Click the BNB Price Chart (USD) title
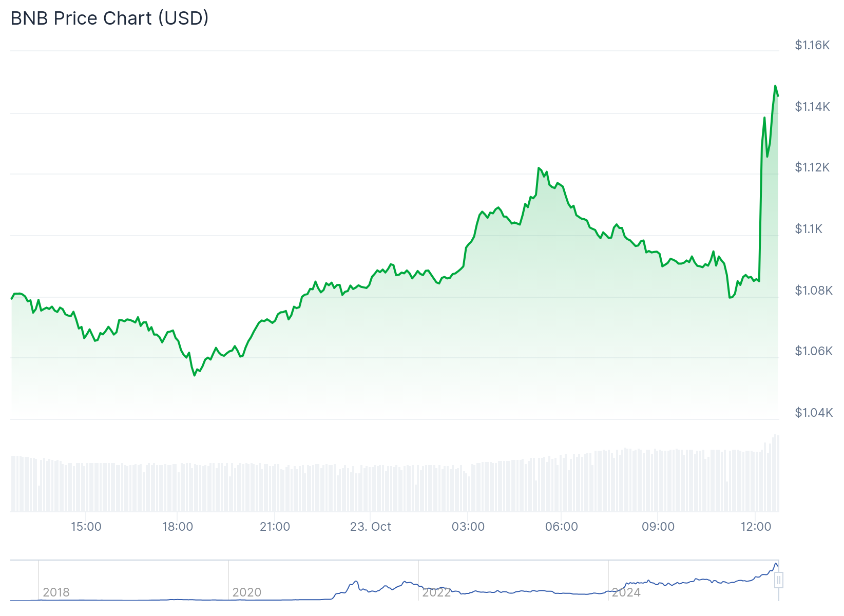The width and height of the screenshot is (844, 616). pyautogui.click(x=110, y=18)
